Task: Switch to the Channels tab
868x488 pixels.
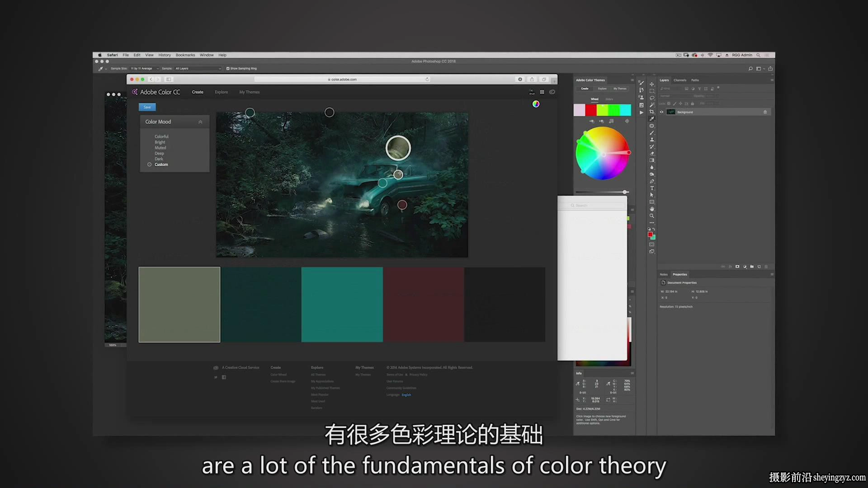Action: pyautogui.click(x=680, y=80)
